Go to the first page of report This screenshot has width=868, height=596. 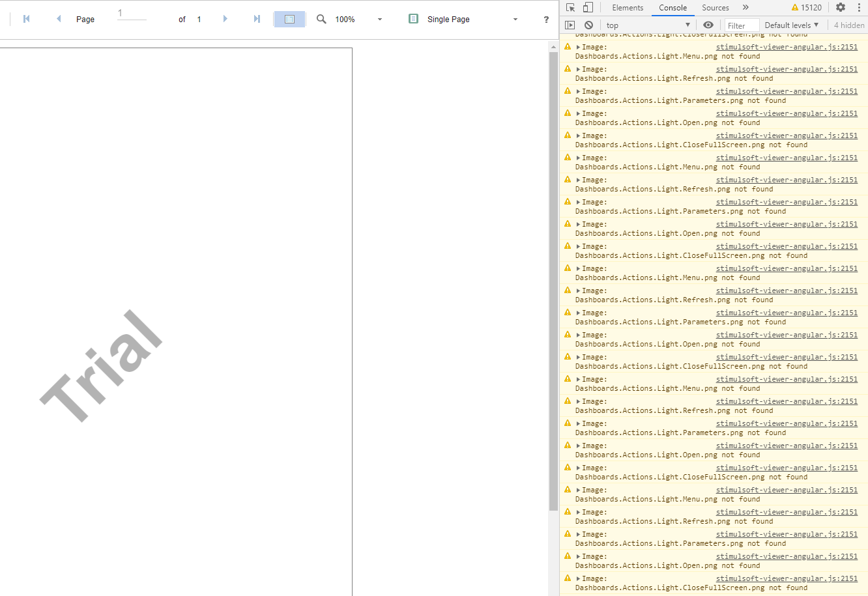[x=26, y=19]
